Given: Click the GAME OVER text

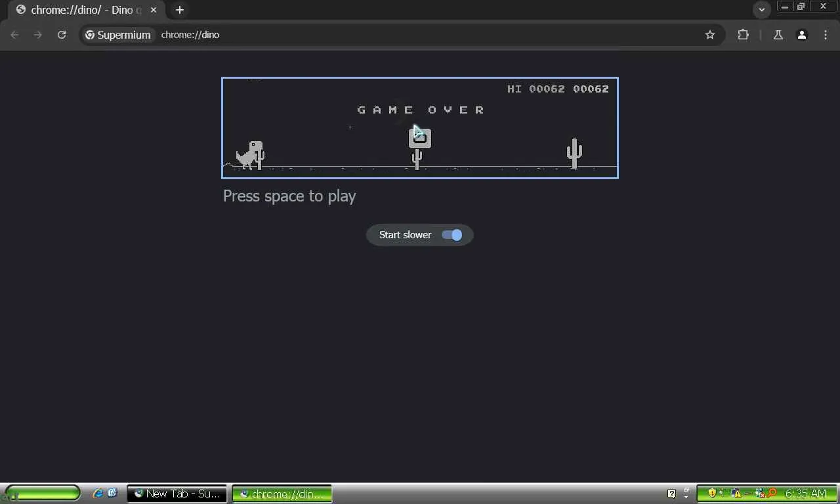Looking at the screenshot, I should [x=421, y=110].
